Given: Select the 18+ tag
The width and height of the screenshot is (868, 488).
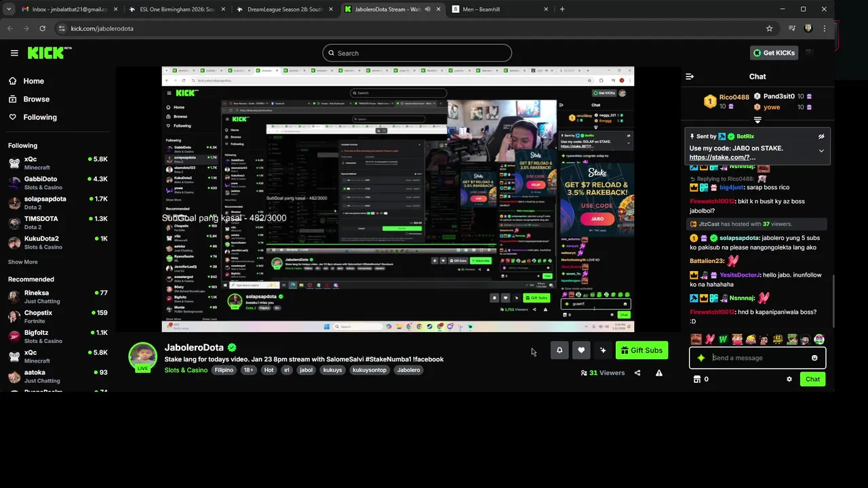Looking at the screenshot, I should tap(248, 370).
